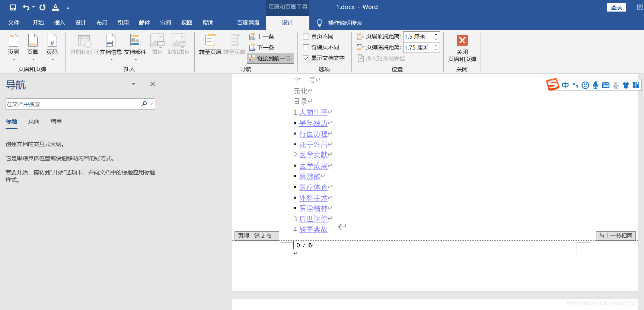
Task: Open the Header (页眉) gallery
Action: pos(13,47)
